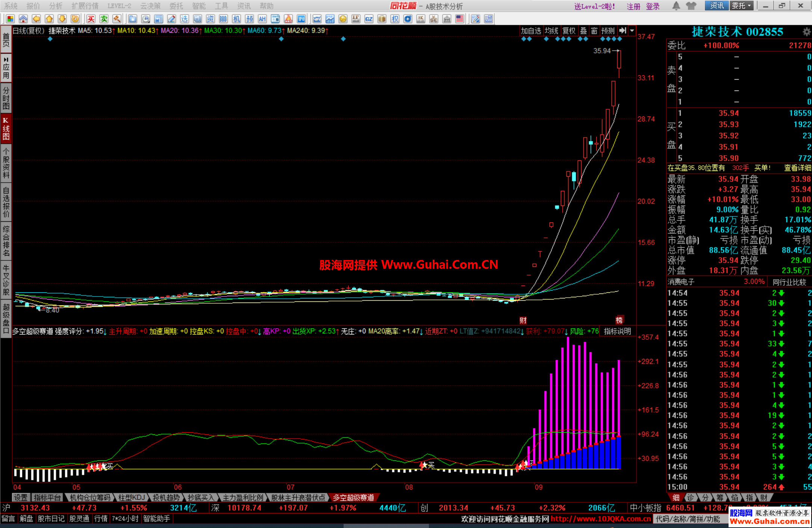Toggle the 预测 prediction button
This screenshot has width=812, height=528.
608,31
